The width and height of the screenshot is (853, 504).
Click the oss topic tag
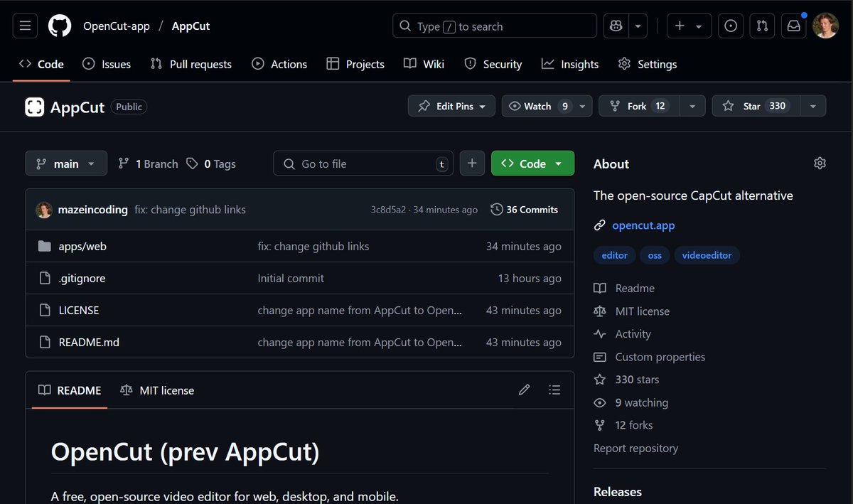[x=655, y=254]
